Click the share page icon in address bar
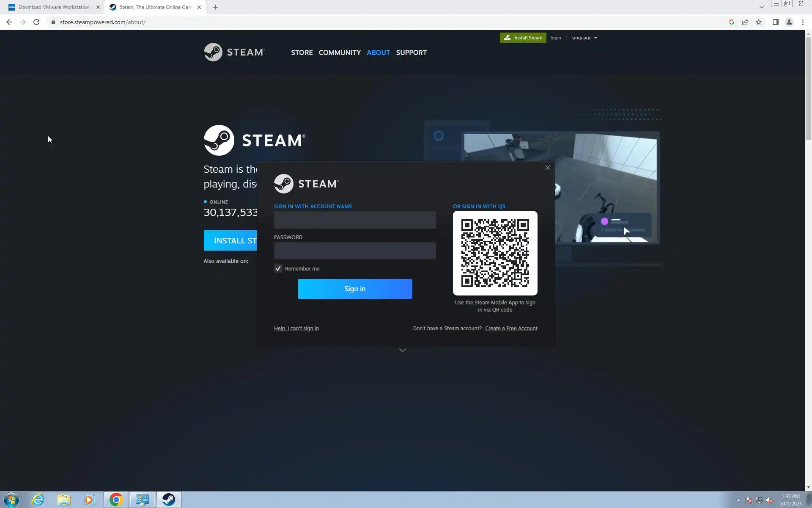 (745, 22)
